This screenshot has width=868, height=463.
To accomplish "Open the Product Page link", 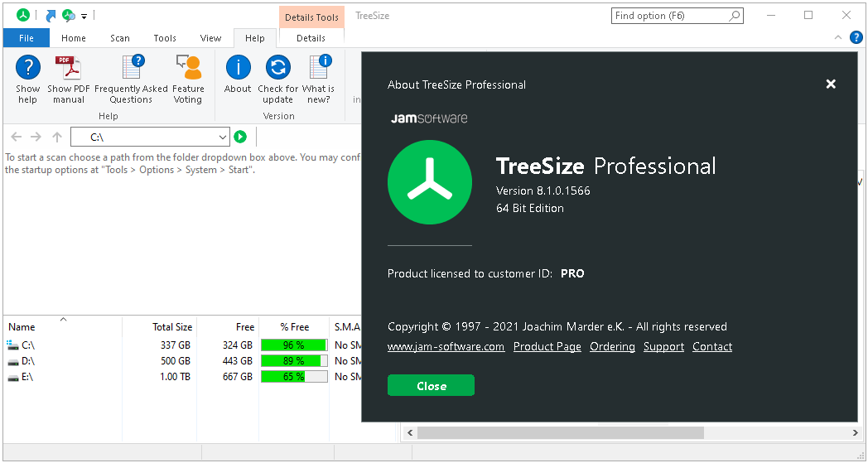I will [x=547, y=347].
